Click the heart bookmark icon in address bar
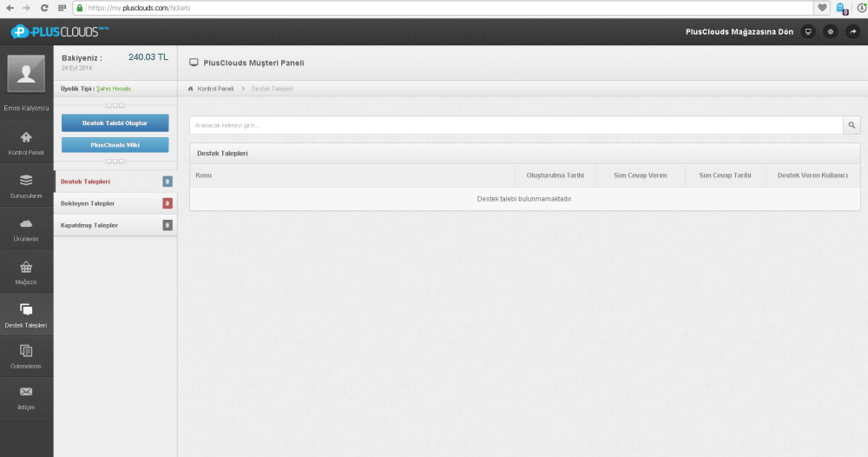Image resolution: width=868 pixels, height=457 pixels. click(822, 8)
